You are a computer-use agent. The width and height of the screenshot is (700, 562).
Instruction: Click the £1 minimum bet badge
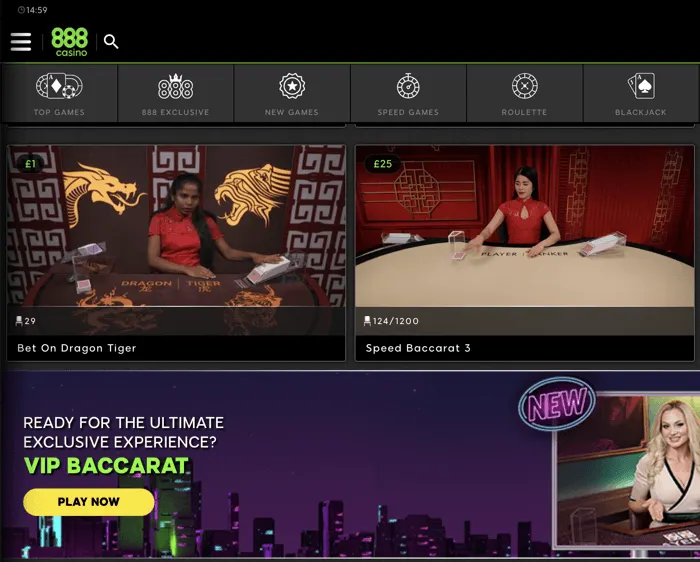pyautogui.click(x=30, y=164)
